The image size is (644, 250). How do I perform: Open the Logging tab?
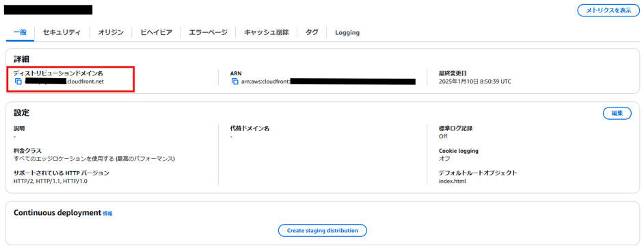pyautogui.click(x=347, y=33)
